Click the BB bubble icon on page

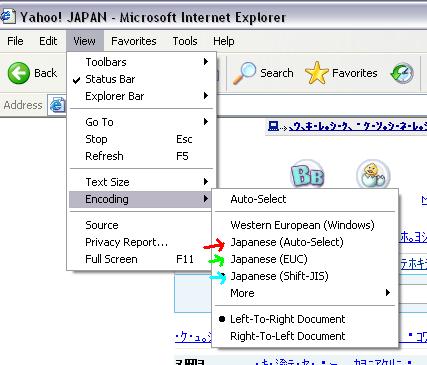pyautogui.click(x=307, y=175)
